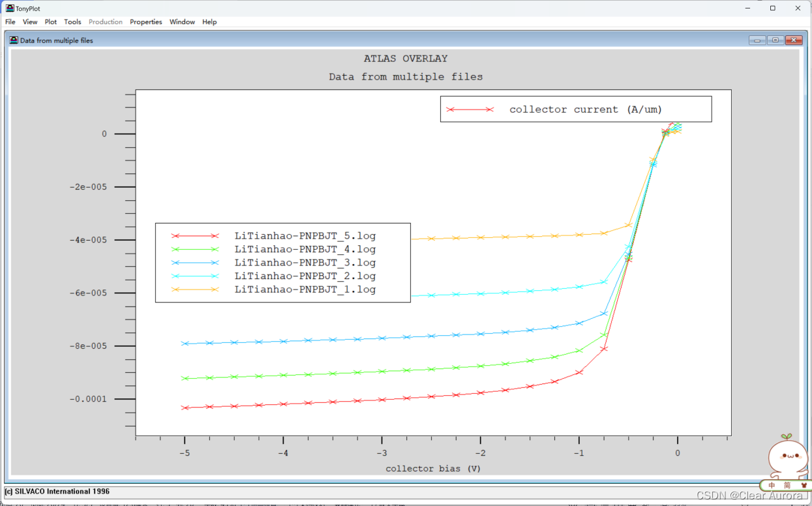The image size is (812, 506).
Task: Click the 'ATLAS OVERLAY' plot title
Action: (406, 58)
